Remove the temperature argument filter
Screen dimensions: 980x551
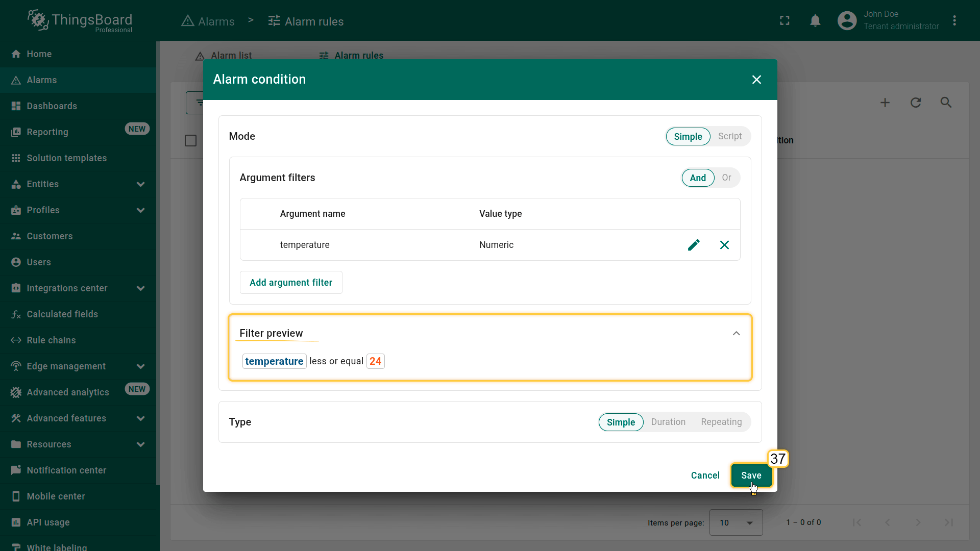(x=724, y=245)
